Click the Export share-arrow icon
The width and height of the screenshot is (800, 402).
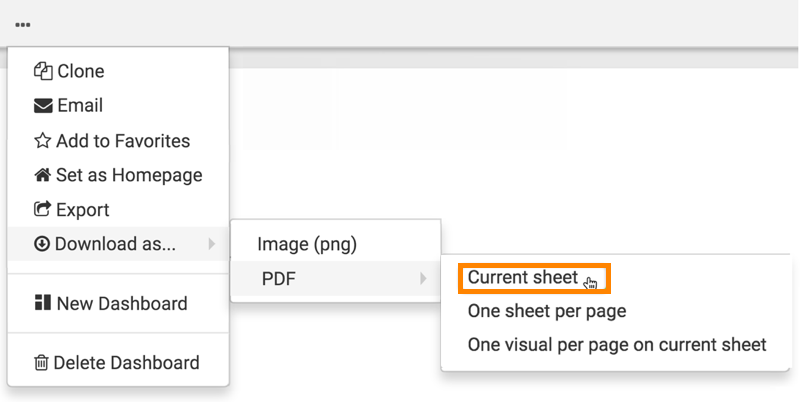click(43, 210)
